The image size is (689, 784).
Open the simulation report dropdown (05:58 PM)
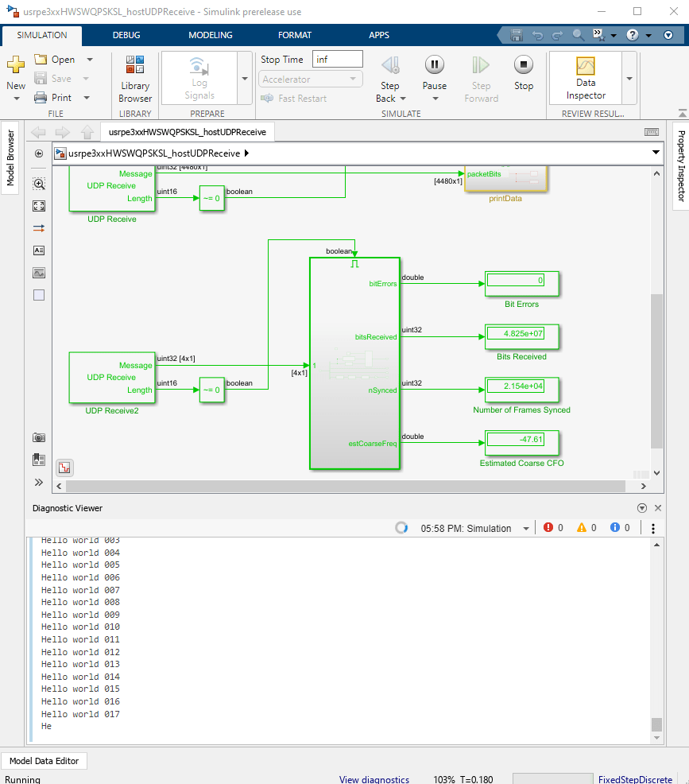[526, 529]
